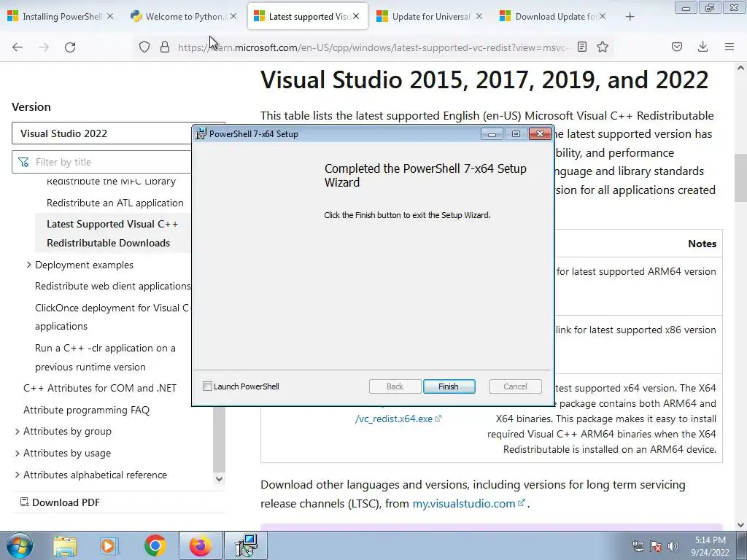Screen dimensions: 747x560
Task: Switch to Firefox in the taskbar
Action: click(x=200, y=545)
